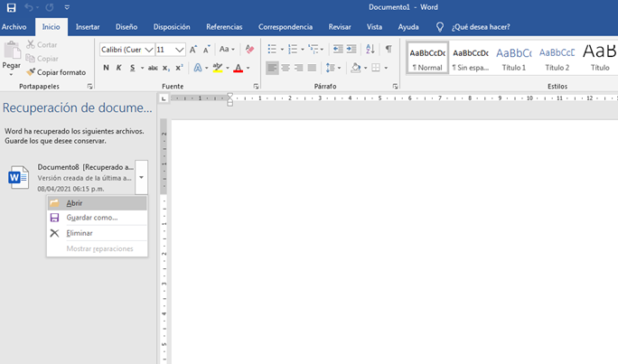Click the decrease indent icon
Image resolution: width=618 pixels, height=364 pixels.
[x=338, y=50]
